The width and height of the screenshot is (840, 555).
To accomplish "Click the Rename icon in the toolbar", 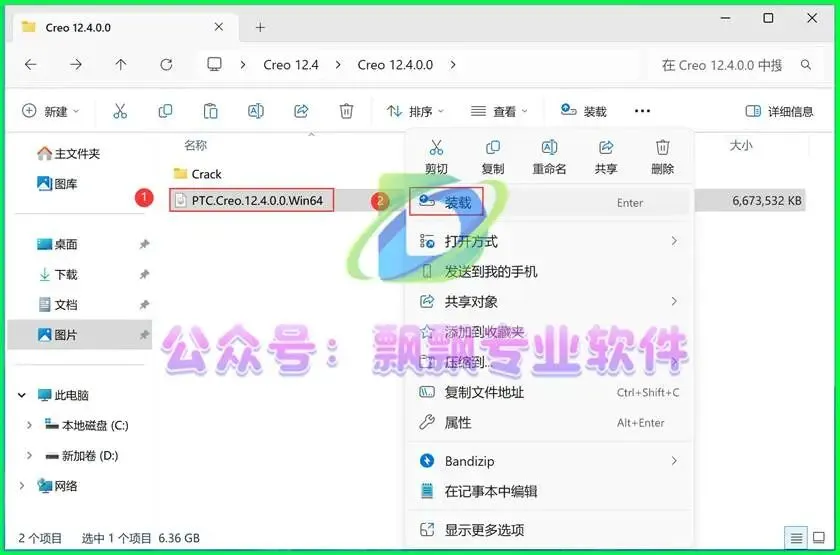I will 256,111.
